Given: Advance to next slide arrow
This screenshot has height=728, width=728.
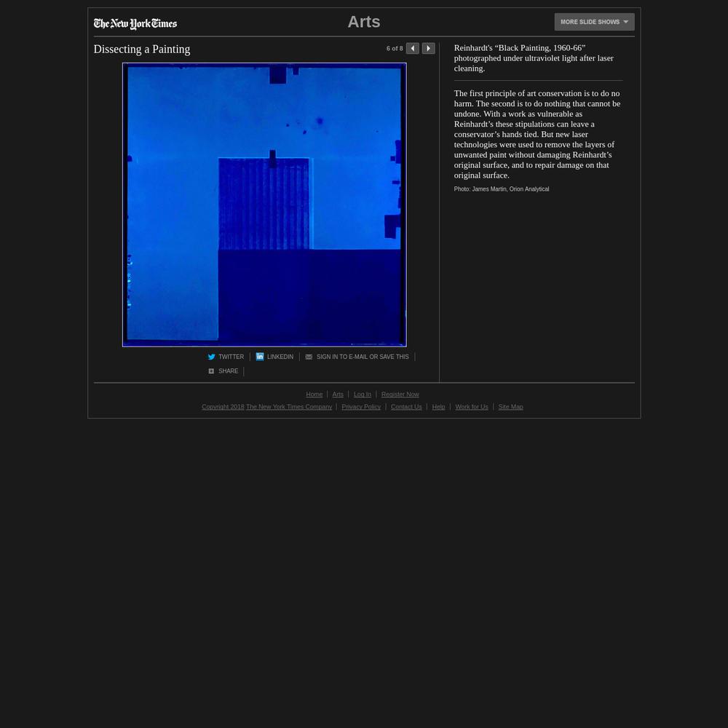Looking at the screenshot, I should coord(428,48).
